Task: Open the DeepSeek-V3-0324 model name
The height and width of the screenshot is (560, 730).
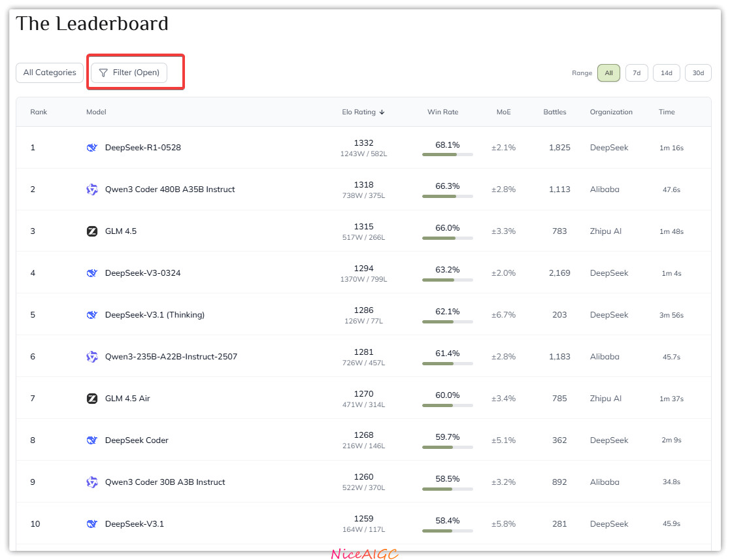Action: pyautogui.click(x=143, y=273)
